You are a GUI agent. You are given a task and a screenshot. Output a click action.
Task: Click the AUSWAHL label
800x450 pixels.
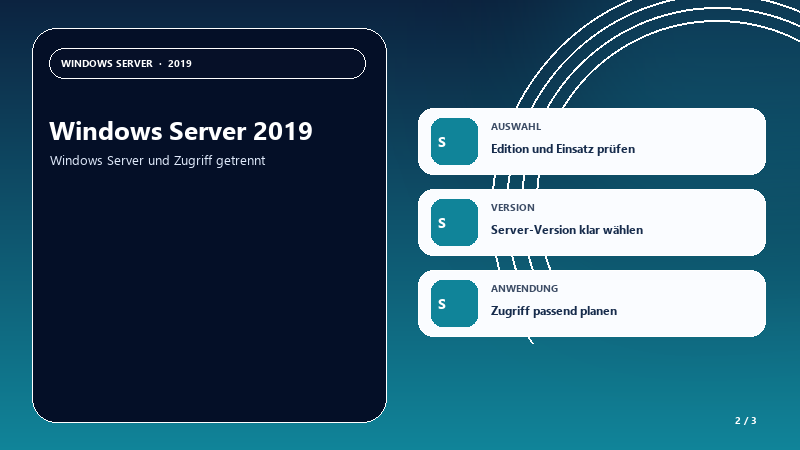516,127
